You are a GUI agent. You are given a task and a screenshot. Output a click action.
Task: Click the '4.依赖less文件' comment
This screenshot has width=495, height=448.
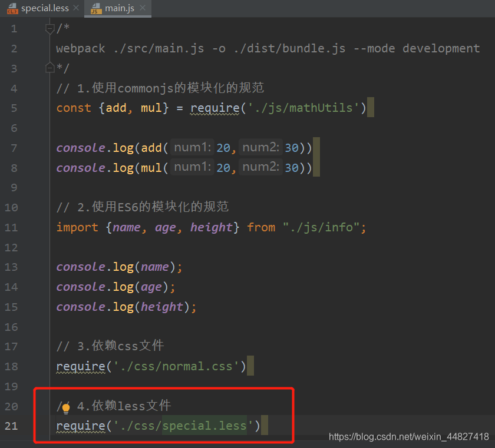click(x=124, y=406)
